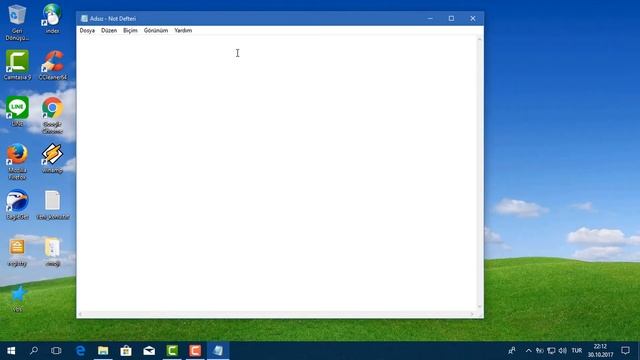Open taskbar search magnifier
This screenshot has width=640, height=360.
34,351
